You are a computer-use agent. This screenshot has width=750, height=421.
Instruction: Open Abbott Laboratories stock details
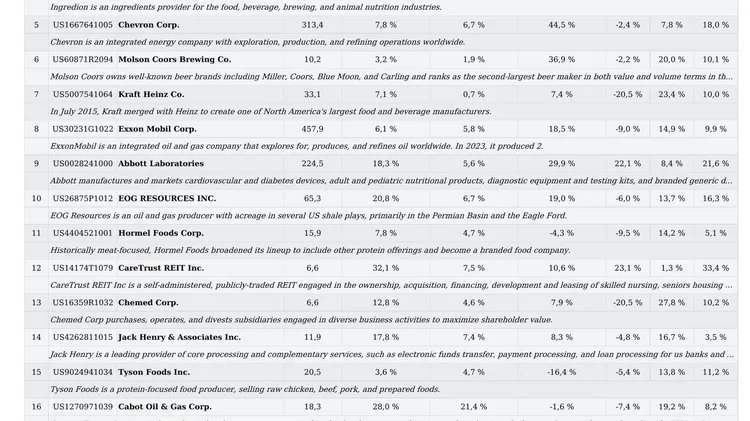(161, 164)
